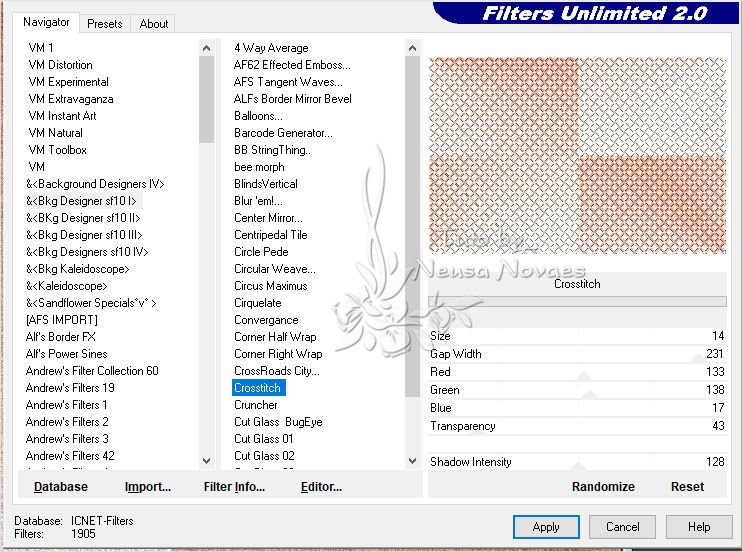
Task: Open the About tab
Action: point(154,24)
